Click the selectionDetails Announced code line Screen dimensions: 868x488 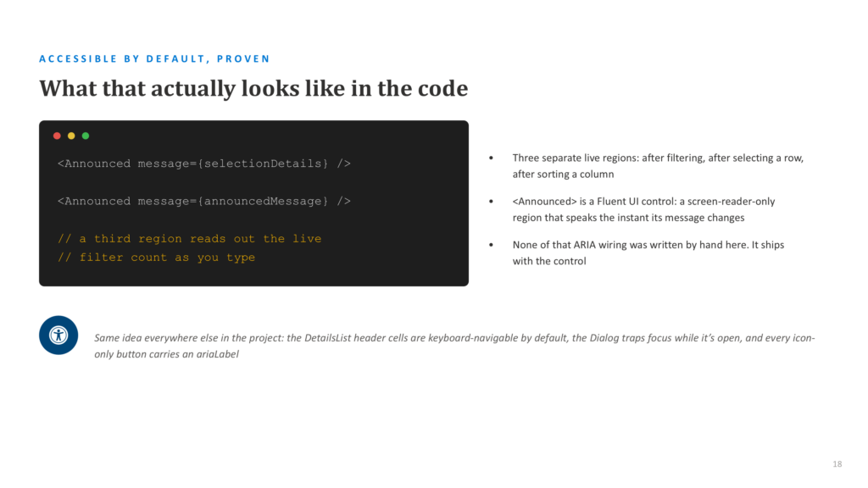203,164
